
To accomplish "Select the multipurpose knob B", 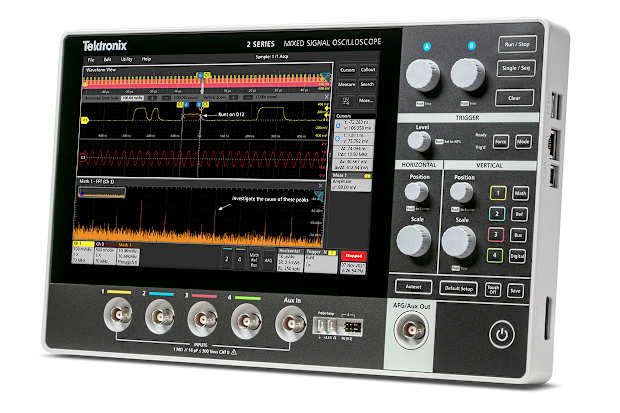I will coord(468,74).
